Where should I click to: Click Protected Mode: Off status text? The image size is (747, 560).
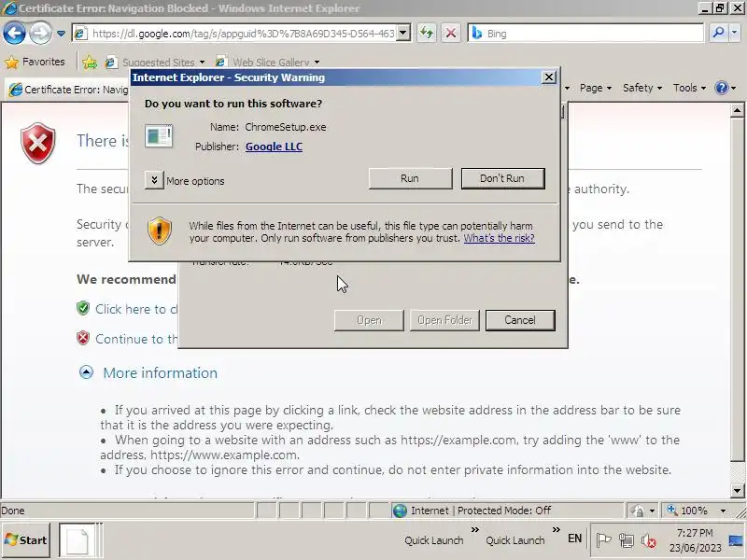pyautogui.click(x=504, y=511)
